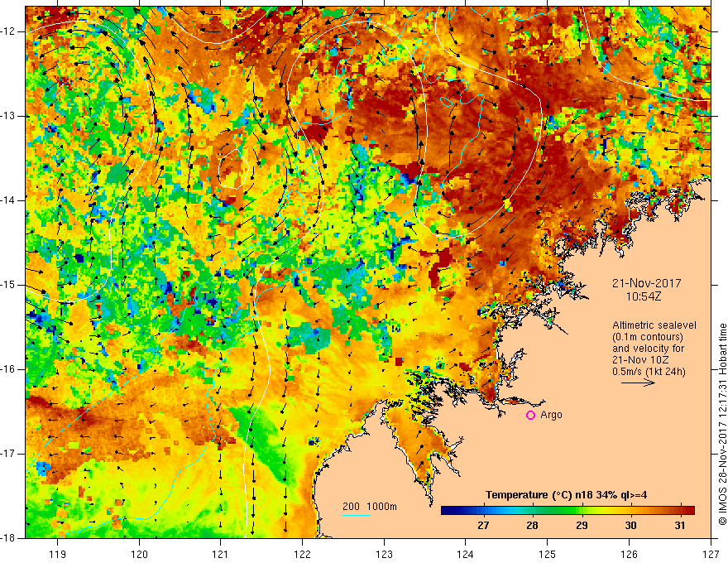This screenshot has height=563, width=728.
Task: Click the time '10:54Z' text
Action: 643,296
